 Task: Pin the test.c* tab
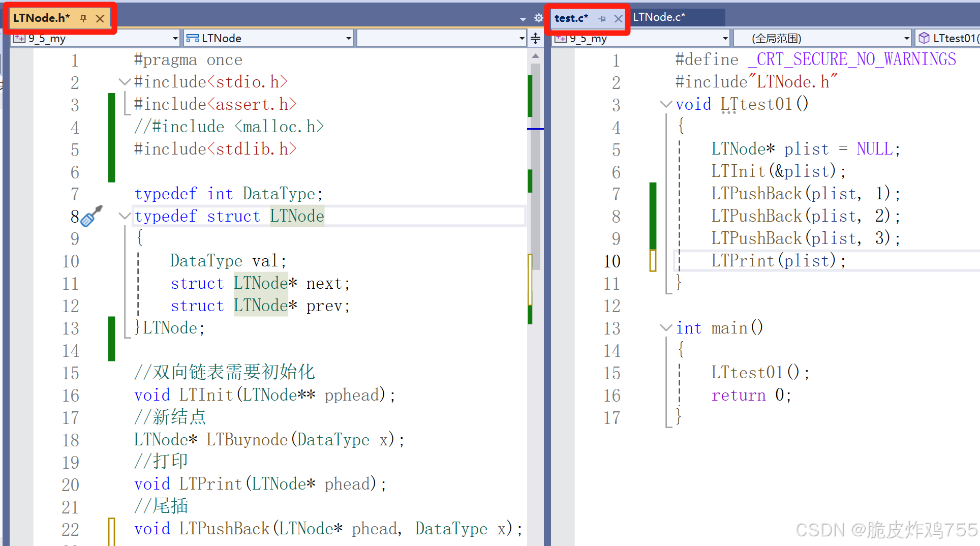tap(602, 19)
